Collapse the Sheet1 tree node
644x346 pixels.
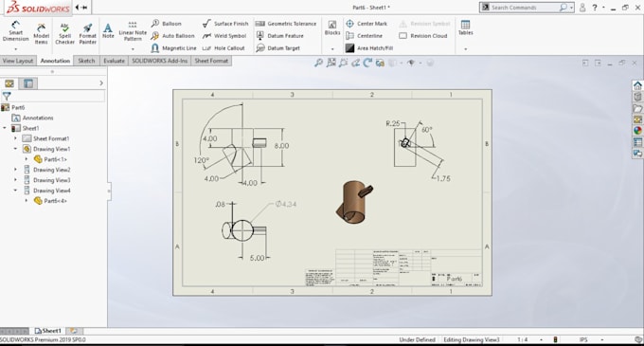5,128
